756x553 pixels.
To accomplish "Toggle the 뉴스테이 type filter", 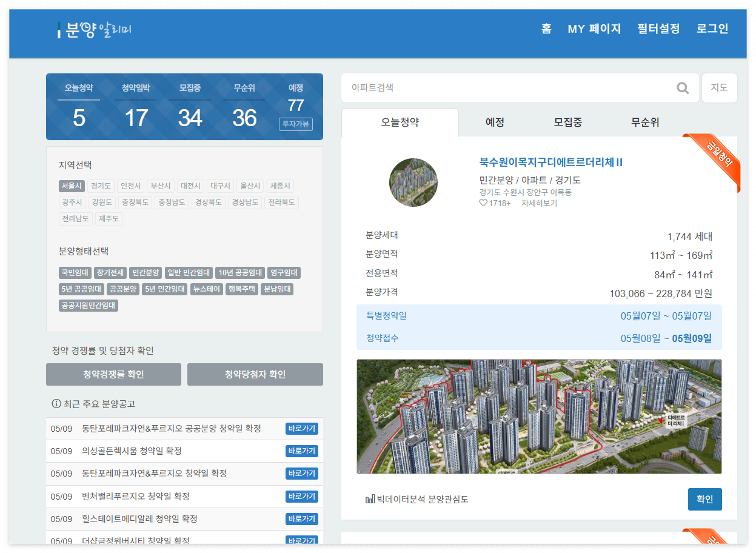I will tap(207, 289).
